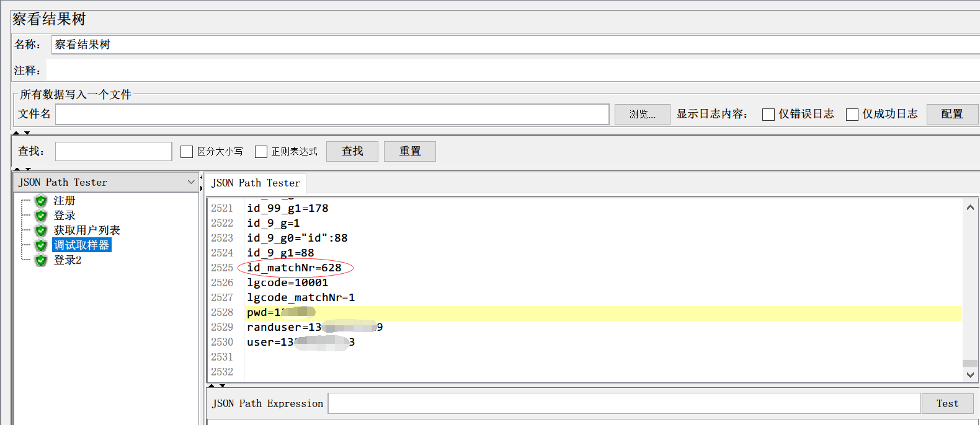
Task: Click success icon next to 获取用户列表
Action: (x=41, y=230)
